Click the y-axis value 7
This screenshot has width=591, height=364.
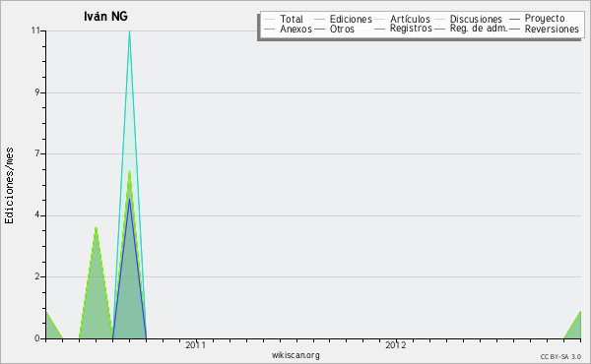[x=37, y=153]
